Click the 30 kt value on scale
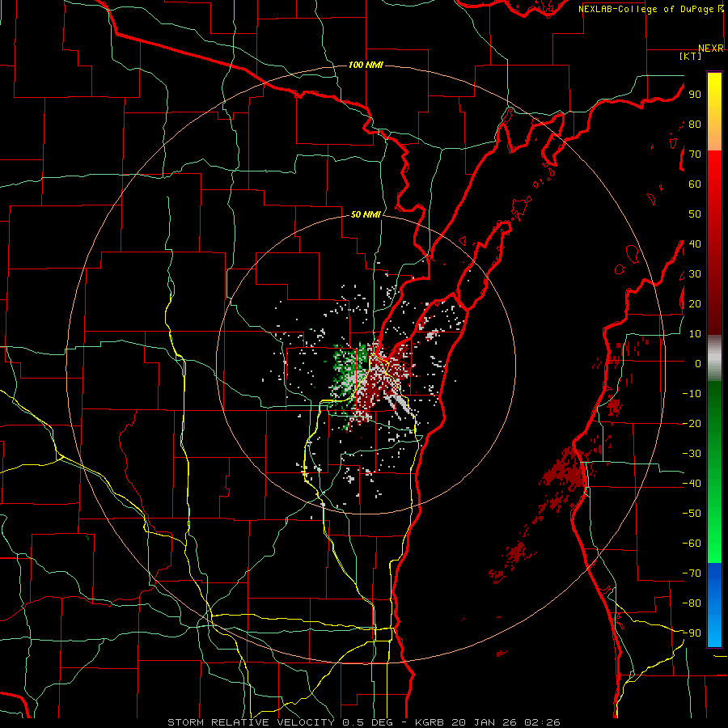The height and width of the screenshot is (728, 728). click(x=695, y=274)
